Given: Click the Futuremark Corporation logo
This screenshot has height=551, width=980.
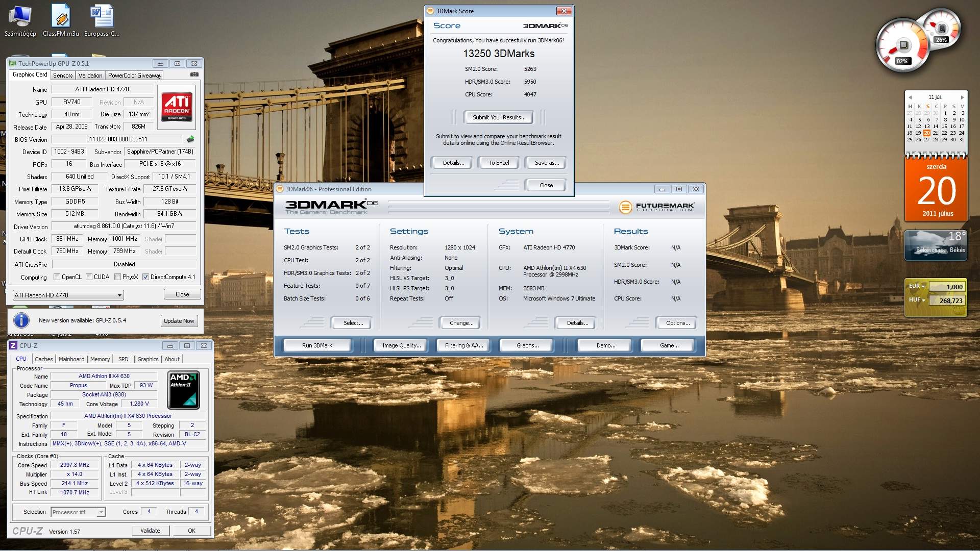Looking at the screenshot, I should [656, 207].
